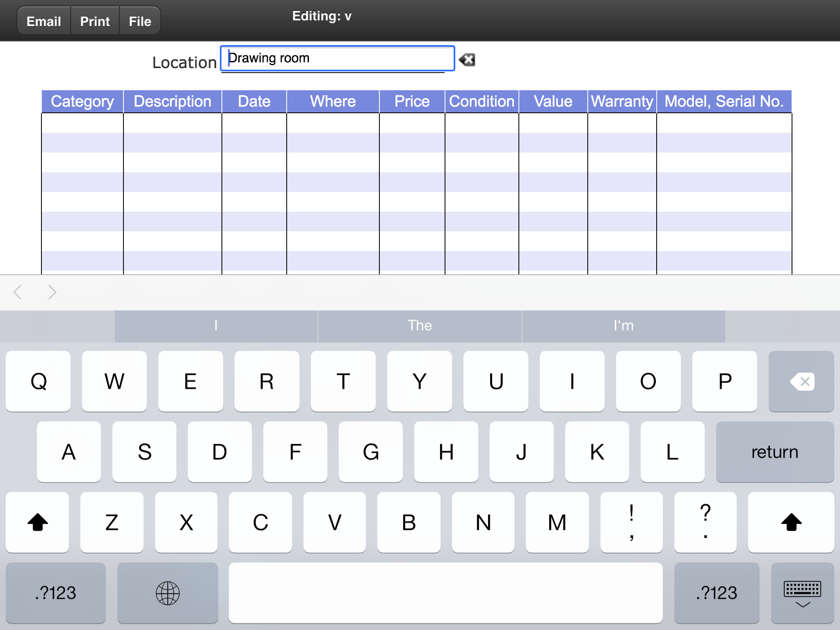Tap the I key on the keyboard
The width and height of the screenshot is (840, 630).
572,381
